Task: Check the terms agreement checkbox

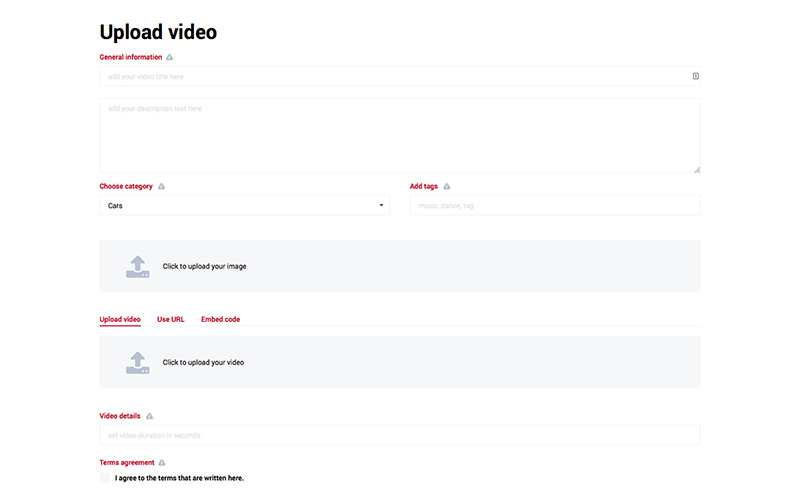Action: pyautogui.click(x=105, y=478)
